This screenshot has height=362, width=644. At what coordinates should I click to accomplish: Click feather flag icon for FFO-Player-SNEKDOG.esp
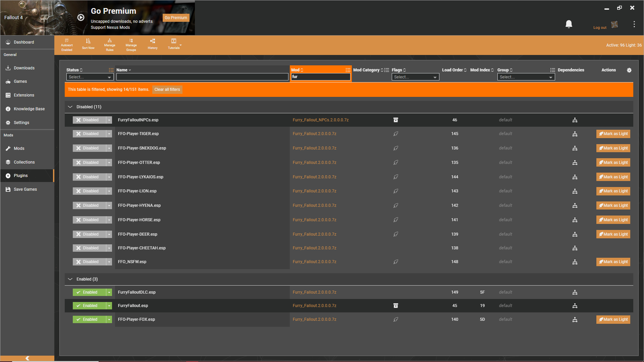(396, 148)
